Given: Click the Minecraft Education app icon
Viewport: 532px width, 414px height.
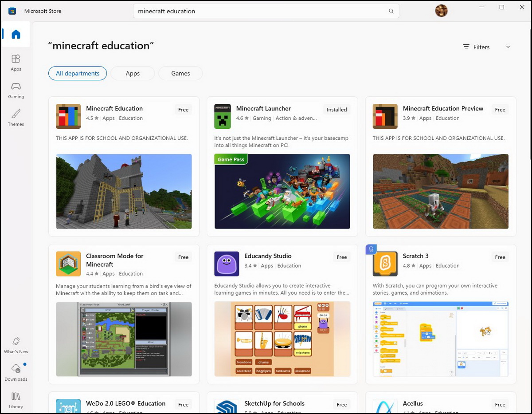Looking at the screenshot, I should pos(68,116).
